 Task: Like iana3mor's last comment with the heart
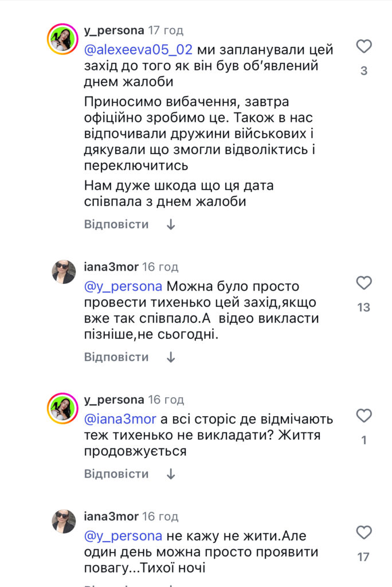coord(363,534)
